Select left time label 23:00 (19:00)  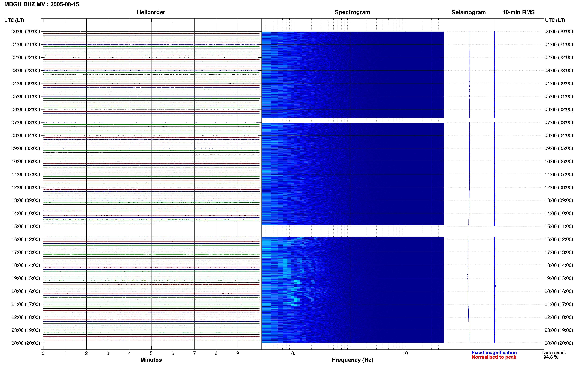[26, 330]
